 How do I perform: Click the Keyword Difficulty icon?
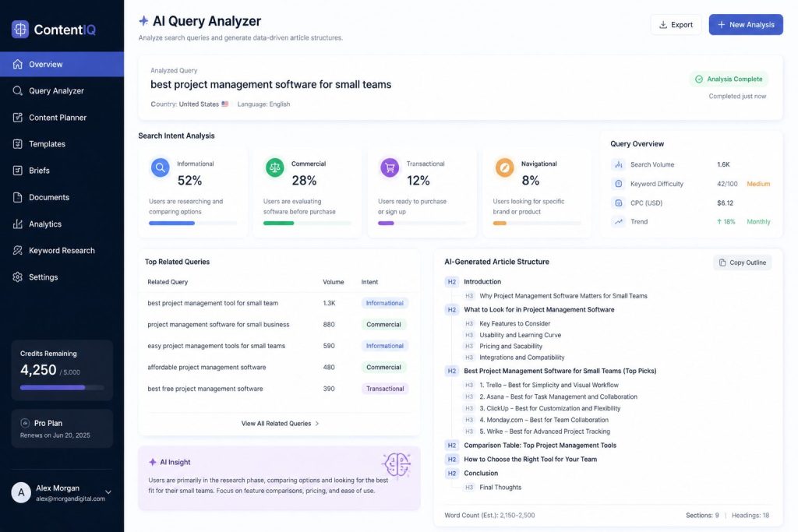618,184
